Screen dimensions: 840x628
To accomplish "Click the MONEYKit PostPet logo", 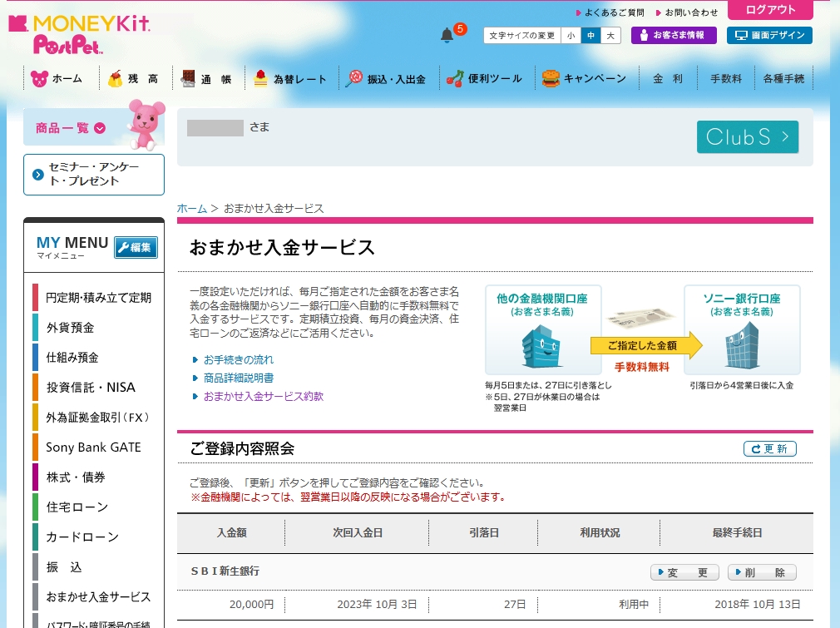I will click(x=79, y=34).
